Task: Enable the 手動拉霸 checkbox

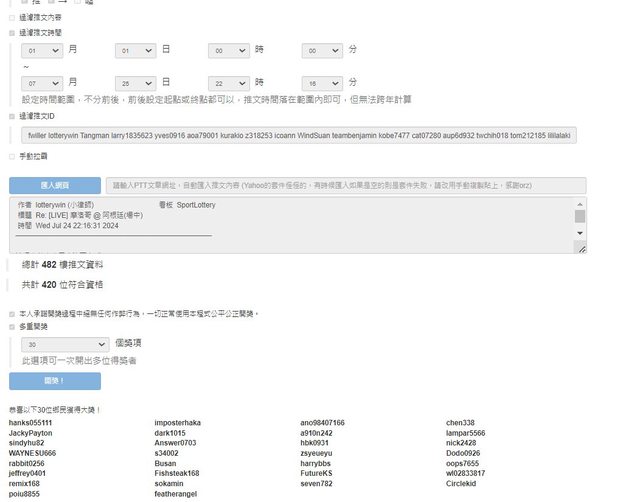Action: coord(12,157)
